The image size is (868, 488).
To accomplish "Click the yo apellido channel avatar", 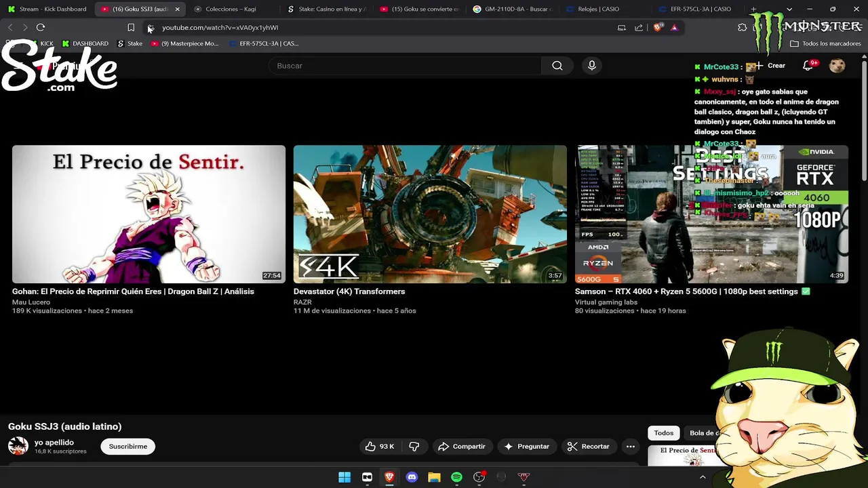I will click(x=18, y=446).
